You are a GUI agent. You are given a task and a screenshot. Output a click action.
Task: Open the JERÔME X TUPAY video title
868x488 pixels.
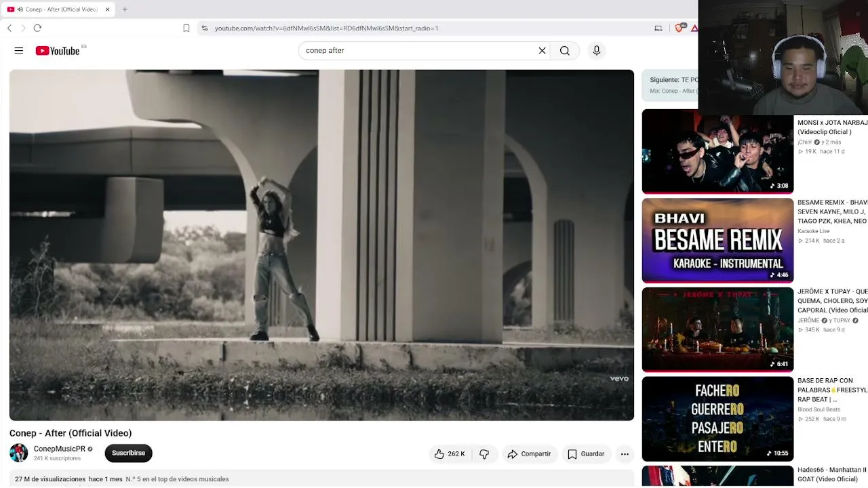coord(833,301)
